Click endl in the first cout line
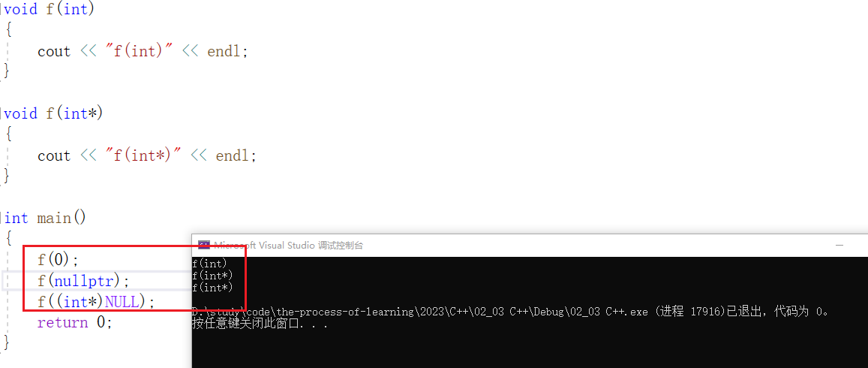This screenshot has width=868, height=368. [x=224, y=52]
